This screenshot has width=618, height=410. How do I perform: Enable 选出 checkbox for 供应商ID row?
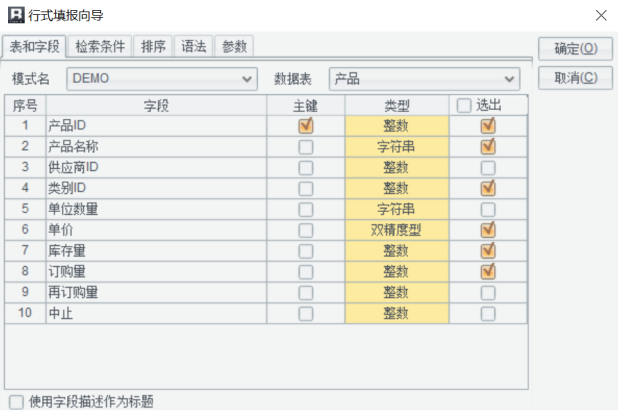click(488, 168)
